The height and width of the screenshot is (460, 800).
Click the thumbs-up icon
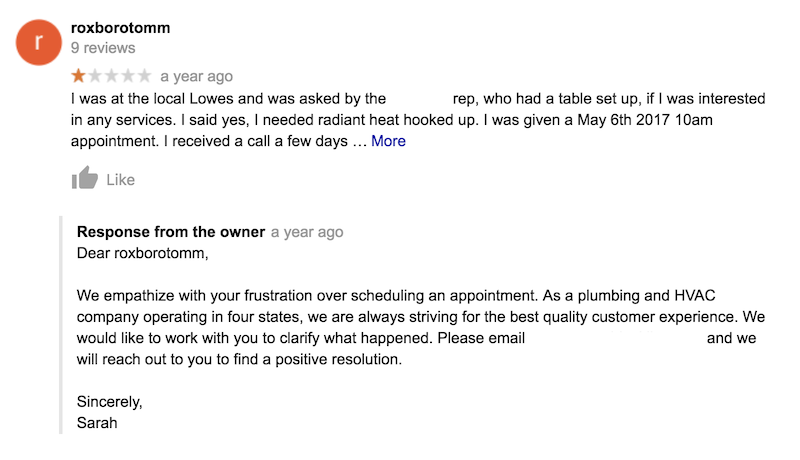pyautogui.click(x=84, y=178)
